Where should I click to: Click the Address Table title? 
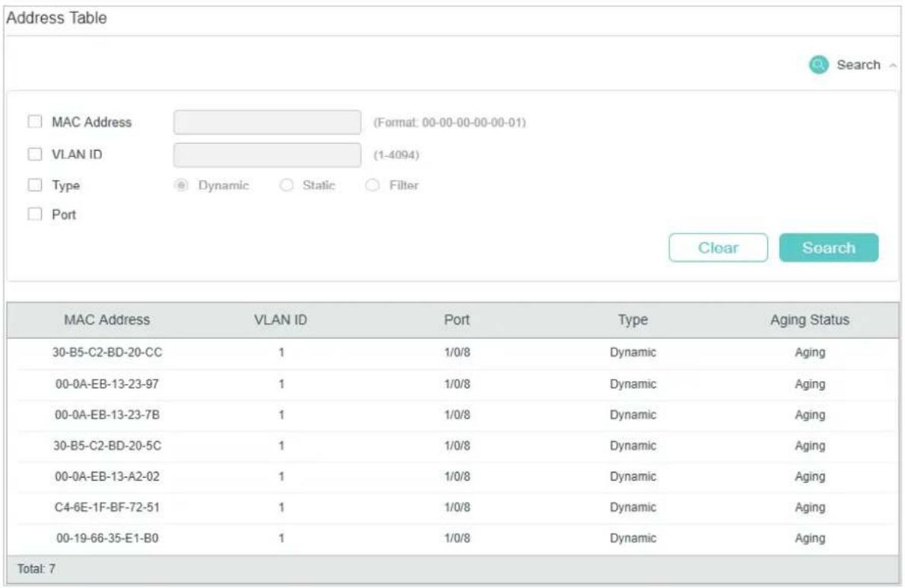click(x=56, y=18)
